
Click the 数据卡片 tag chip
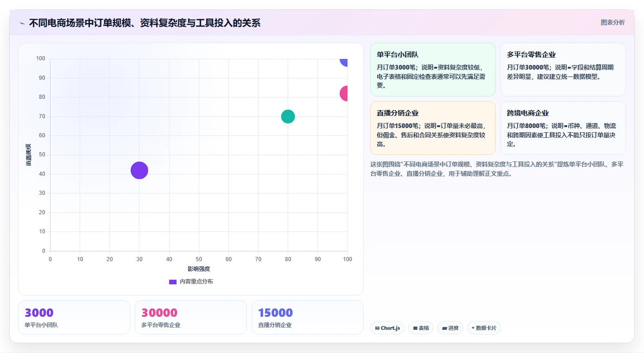[x=484, y=328]
